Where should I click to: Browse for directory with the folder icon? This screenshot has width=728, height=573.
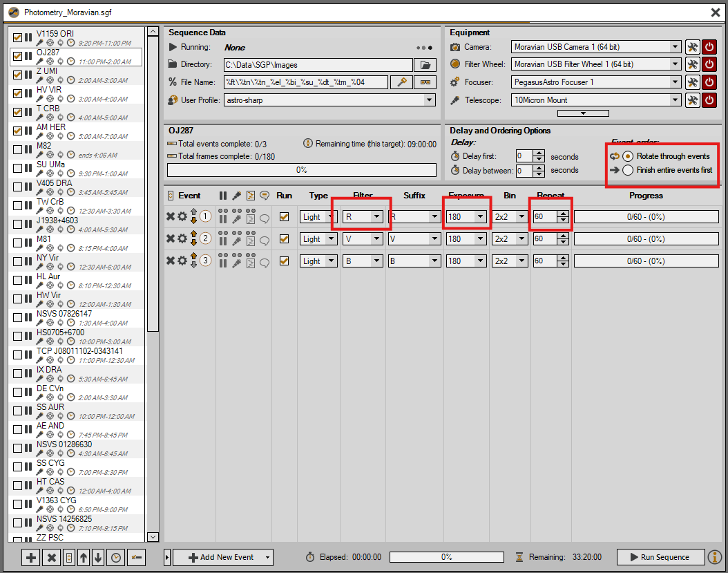pos(425,65)
